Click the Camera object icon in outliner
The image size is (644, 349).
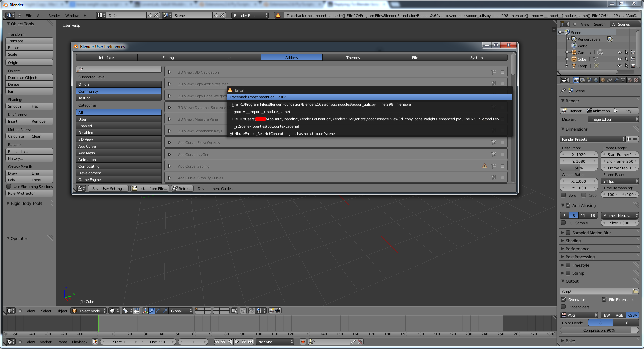click(x=574, y=52)
